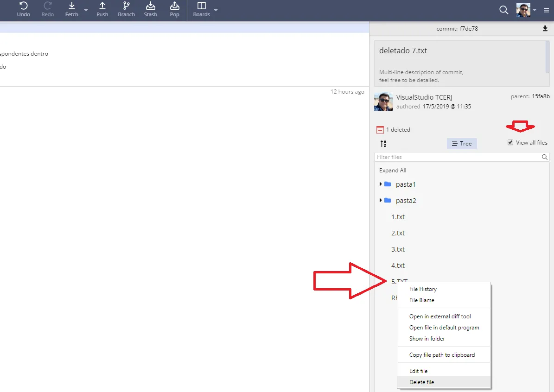Viewport: 554px width, 392px height.
Task: Select file 1.txt in tree
Action: [398, 217]
